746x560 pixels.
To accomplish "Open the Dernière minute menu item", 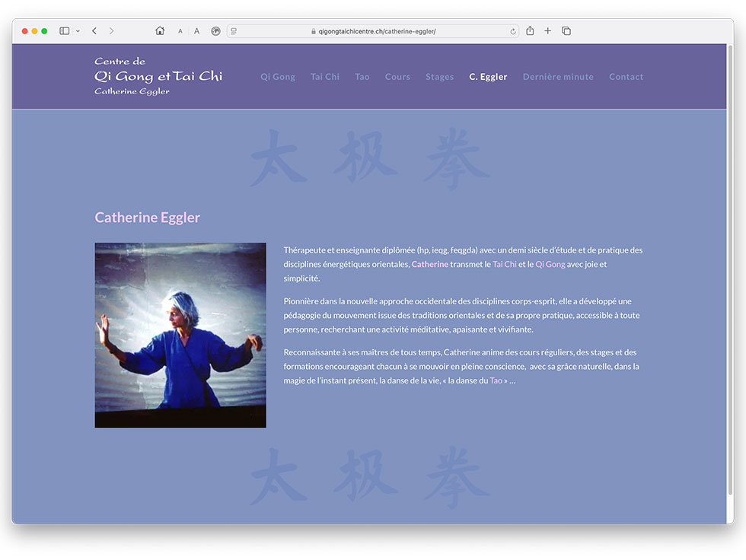I will tap(558, 77).
